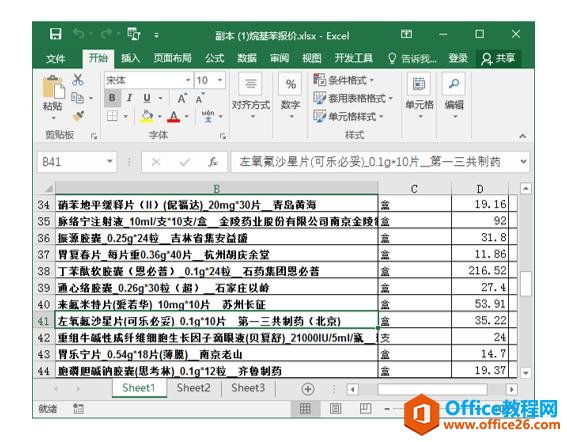
Task: Click the Undo arrow icon
Action: (79, 34)
